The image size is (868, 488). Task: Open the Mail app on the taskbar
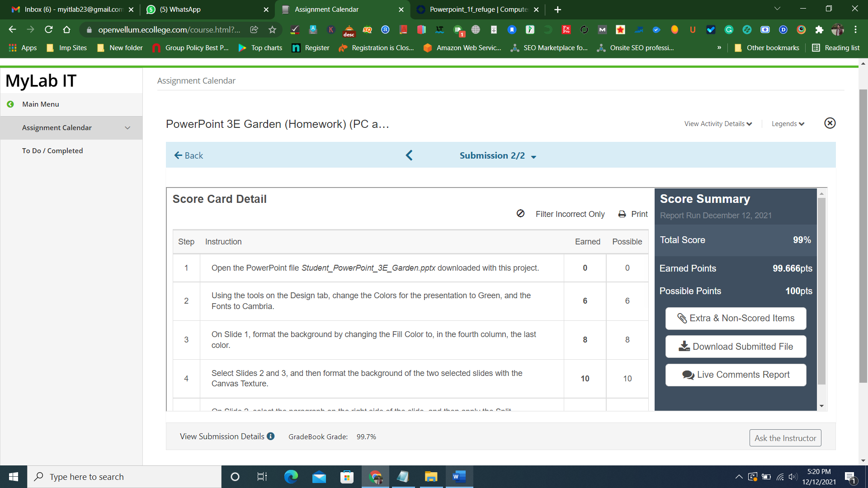click(319, 477)
